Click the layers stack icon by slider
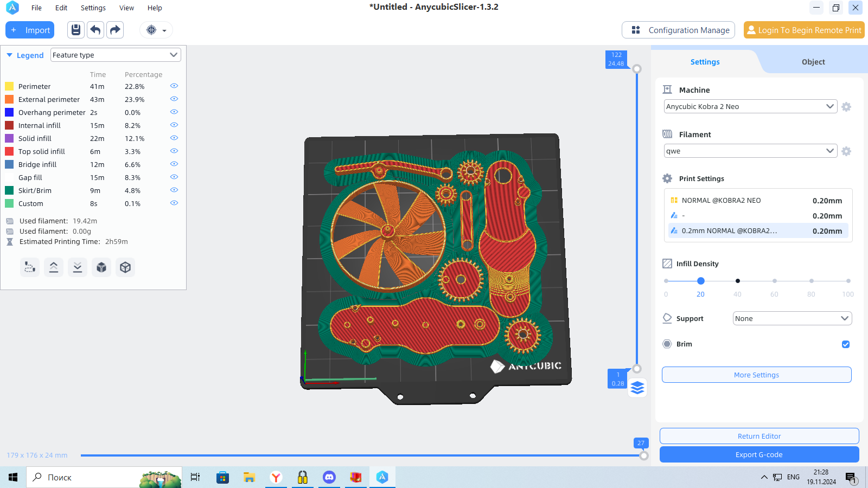The width and height of the screenshot is (868, 488). [x=637, y=388]
